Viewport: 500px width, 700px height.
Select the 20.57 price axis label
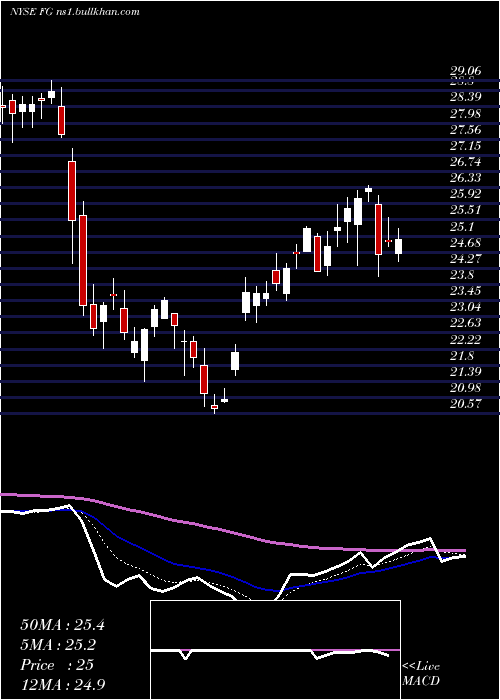465,404
